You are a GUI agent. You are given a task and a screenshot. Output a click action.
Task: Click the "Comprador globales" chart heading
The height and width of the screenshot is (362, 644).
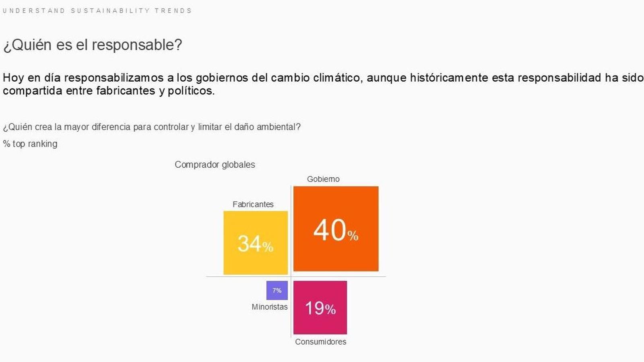click(x=215, y=165)
